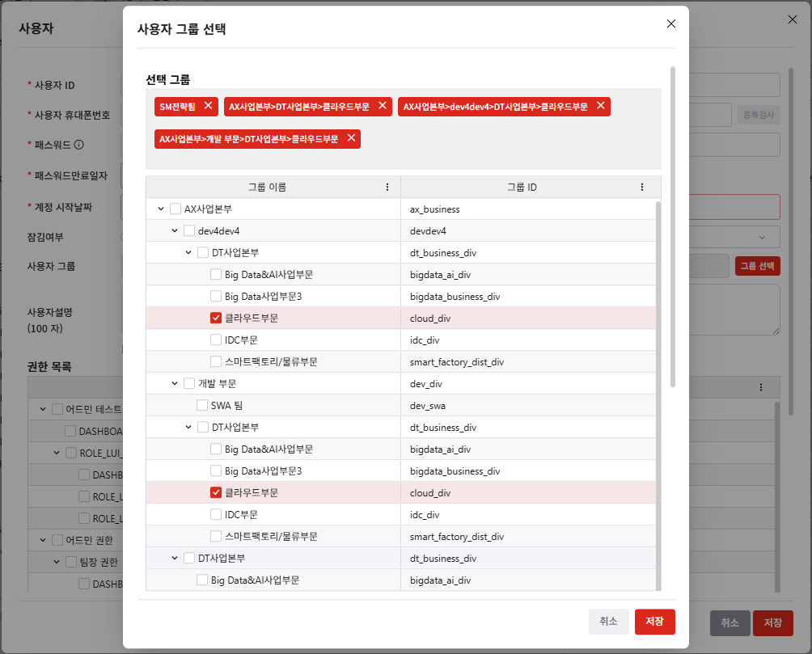
Task: Remove the SM전략팀 selected group tag
Action: click(208, 106)
